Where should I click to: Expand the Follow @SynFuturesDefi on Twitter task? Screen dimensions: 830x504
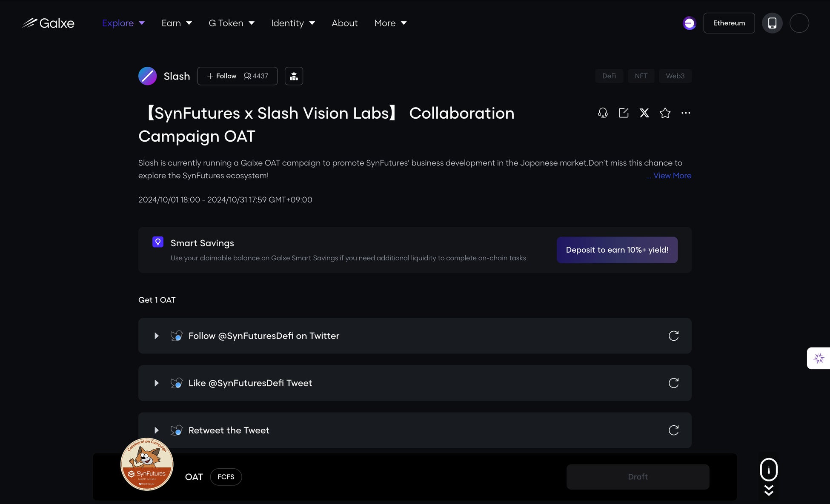click(157, 336)
